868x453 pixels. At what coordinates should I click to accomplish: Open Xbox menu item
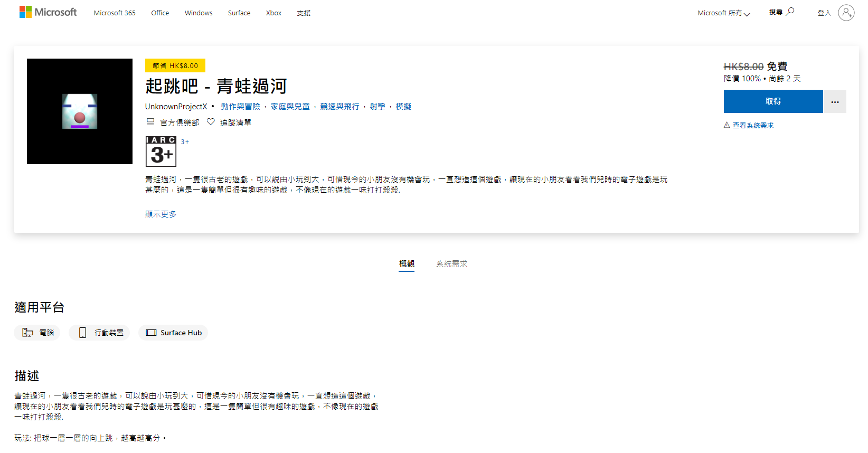[273, 13]
